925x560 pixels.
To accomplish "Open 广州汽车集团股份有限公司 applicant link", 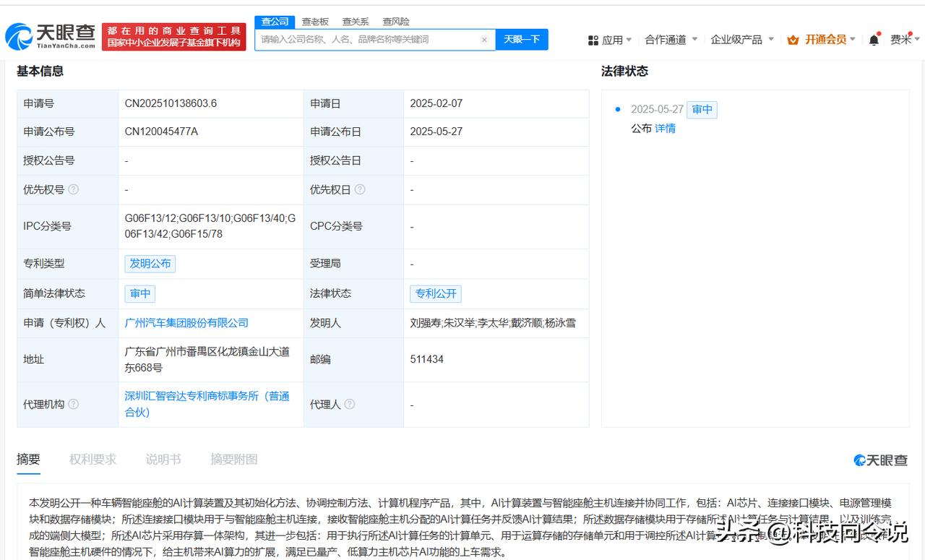I will click(x=186, y=323).
